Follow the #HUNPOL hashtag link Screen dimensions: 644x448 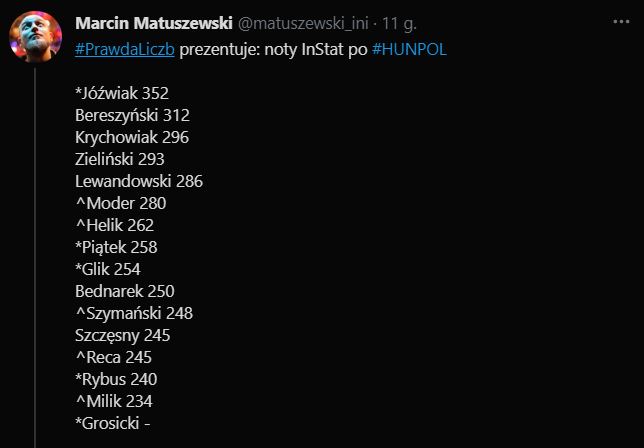tap(408, 49)
